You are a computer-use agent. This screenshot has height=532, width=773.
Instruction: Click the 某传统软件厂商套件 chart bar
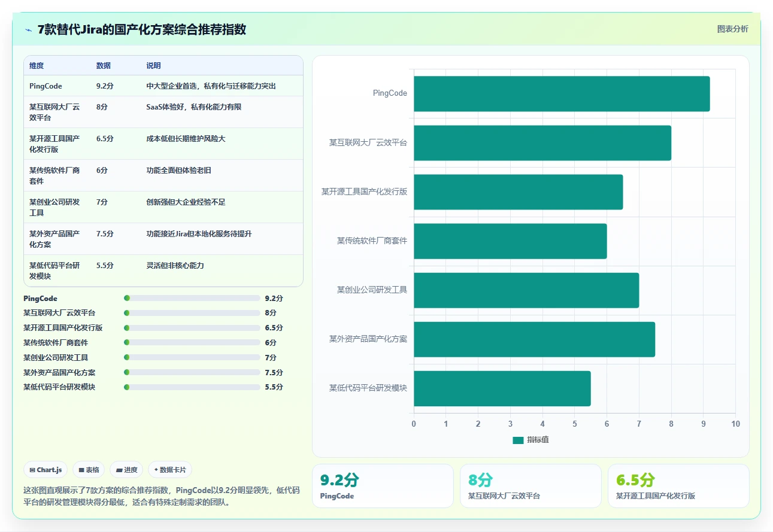(510, 241)
